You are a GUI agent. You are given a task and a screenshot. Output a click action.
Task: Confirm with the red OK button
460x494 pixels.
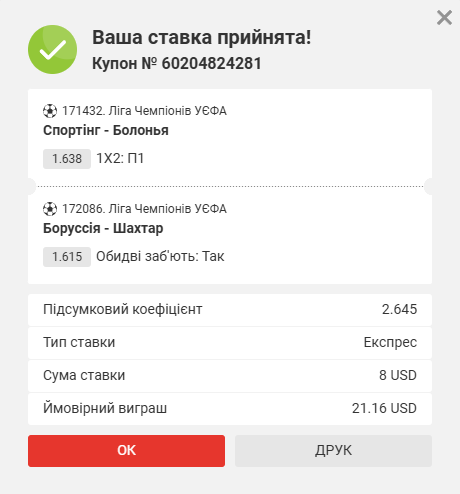click(x=126, y=451)
